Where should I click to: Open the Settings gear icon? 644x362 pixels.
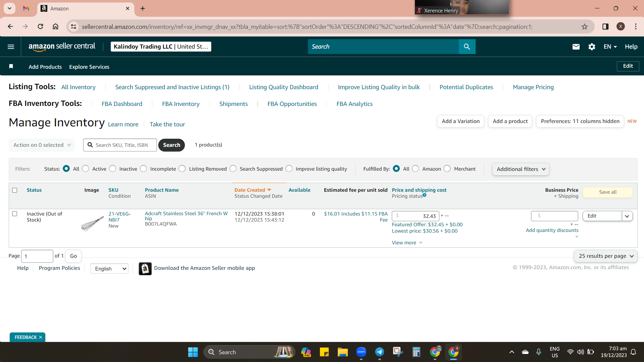pos(592,47)
